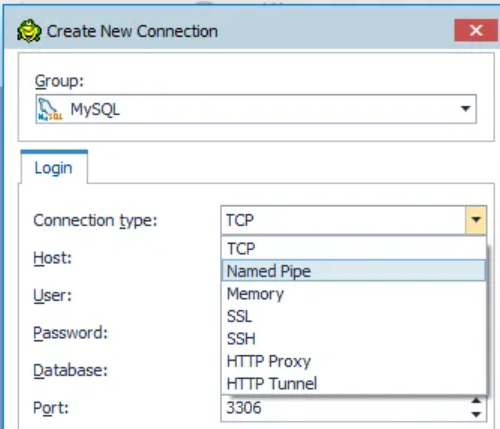Click the Group label

pos(59,81)
